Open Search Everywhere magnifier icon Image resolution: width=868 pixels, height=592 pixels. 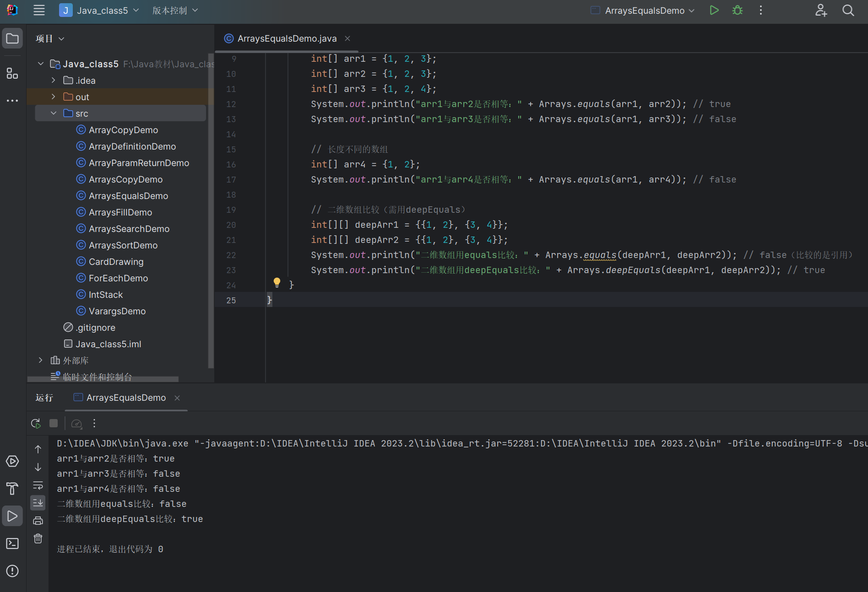pyautogui.click(x=848, y=10)
